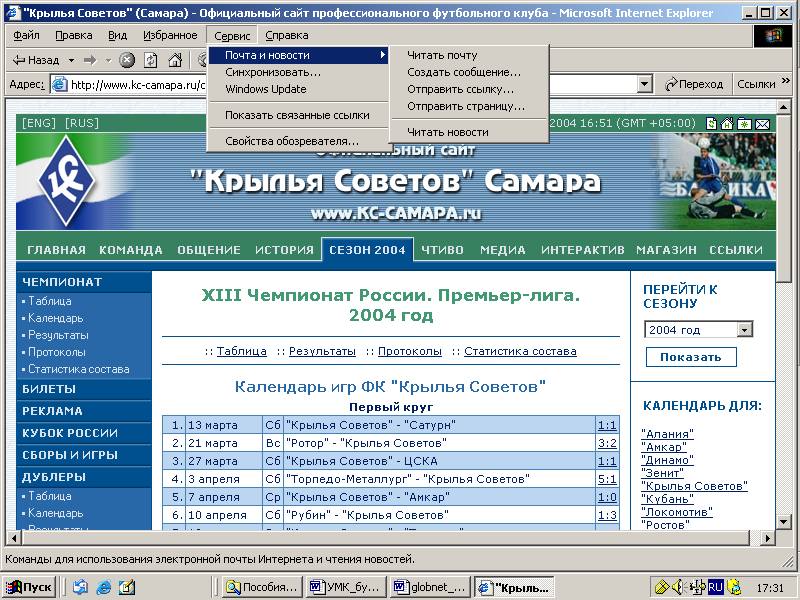Open the Справка menu
800x600 pixels.
pyautogui.click(x=287, y=35)
